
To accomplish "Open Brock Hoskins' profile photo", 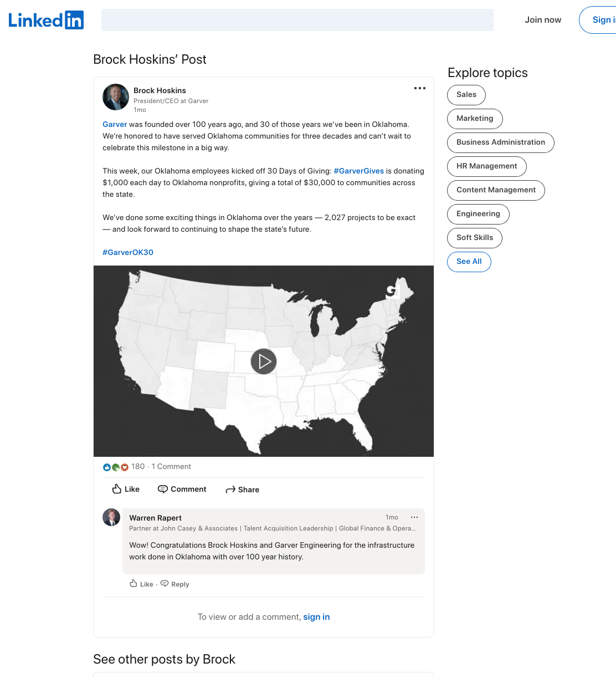I will pos(116,97).
